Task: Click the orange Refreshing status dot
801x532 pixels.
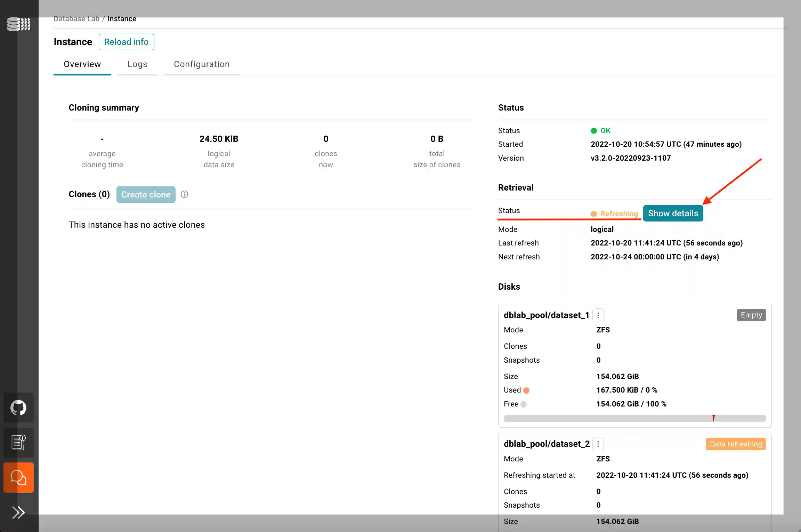Action: [594, 213]
